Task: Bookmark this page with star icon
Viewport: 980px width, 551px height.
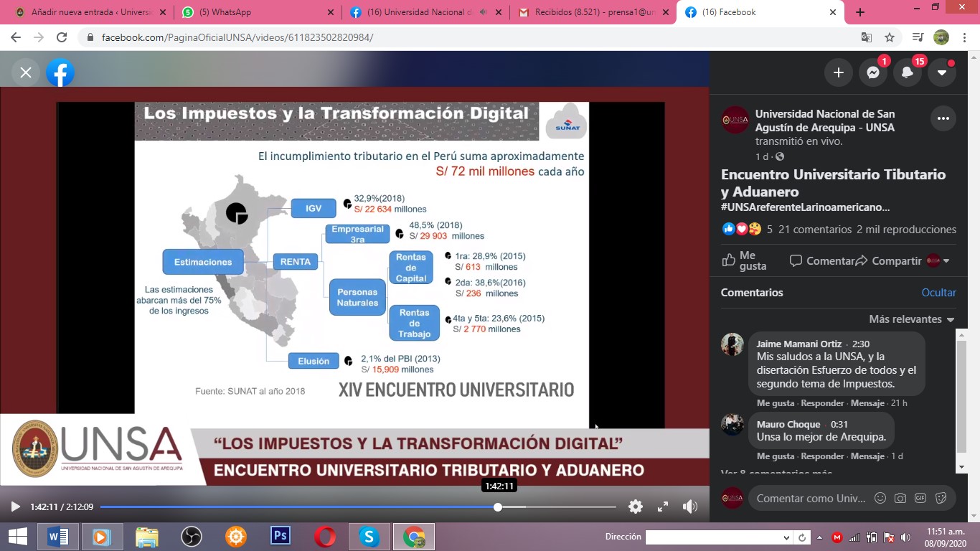Action: point(890,37)
